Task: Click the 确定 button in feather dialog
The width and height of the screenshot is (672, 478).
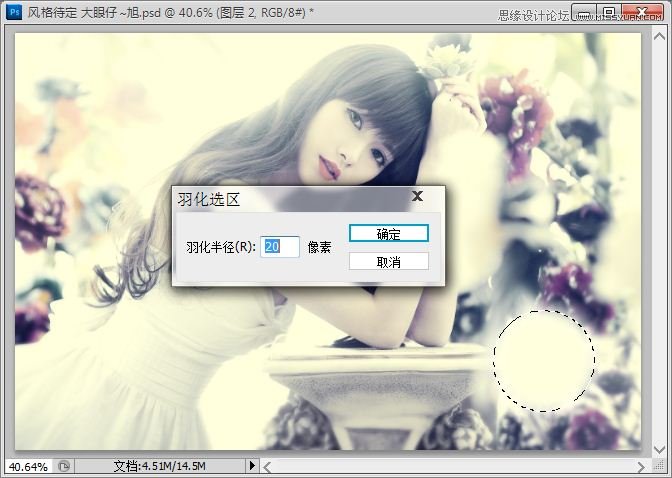Action: point(389,234)
